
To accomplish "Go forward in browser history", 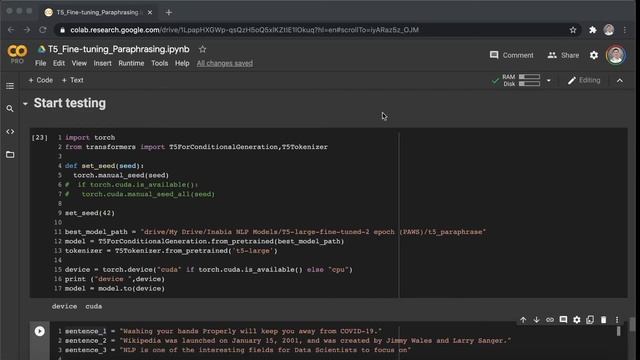I will pyautogui.click(x=27, y=30).
